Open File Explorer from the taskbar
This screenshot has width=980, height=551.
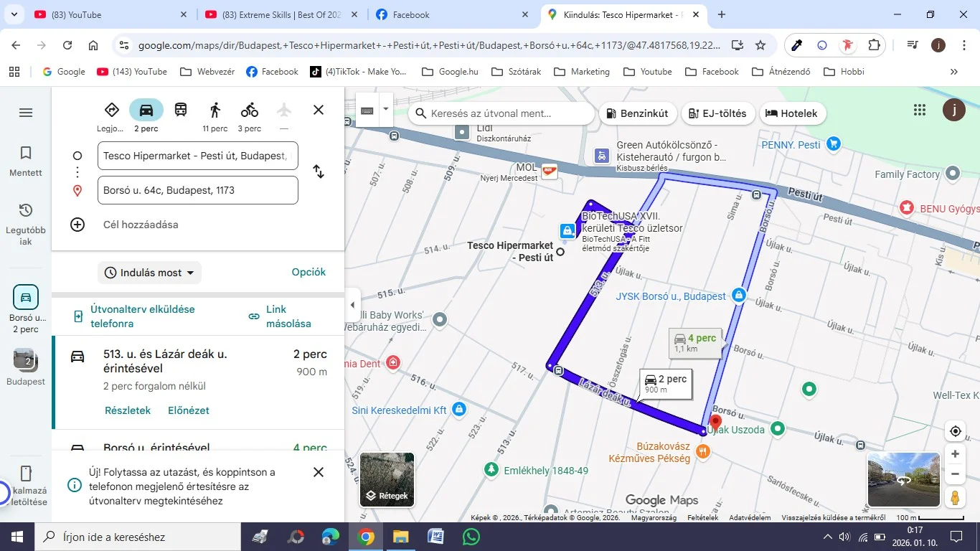[x=400, y=537]
